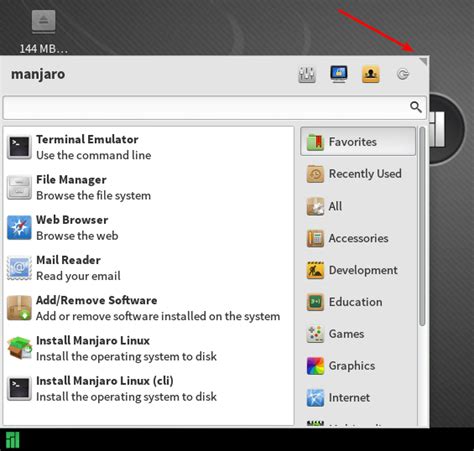The height and width of the screenshot is (451, 474).
Task: Click the 'manjaro' username label
Action: coord(38,74)
